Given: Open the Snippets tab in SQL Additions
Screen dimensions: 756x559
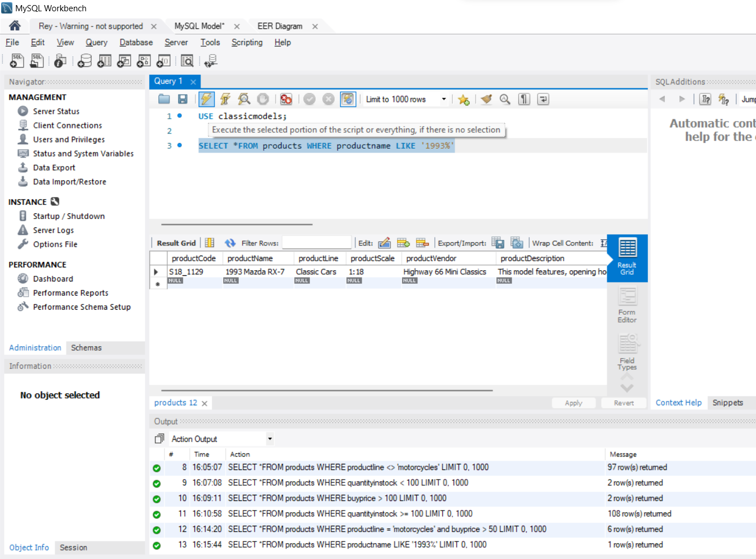Looking at the screenshot, I should (x=727, y=403).
